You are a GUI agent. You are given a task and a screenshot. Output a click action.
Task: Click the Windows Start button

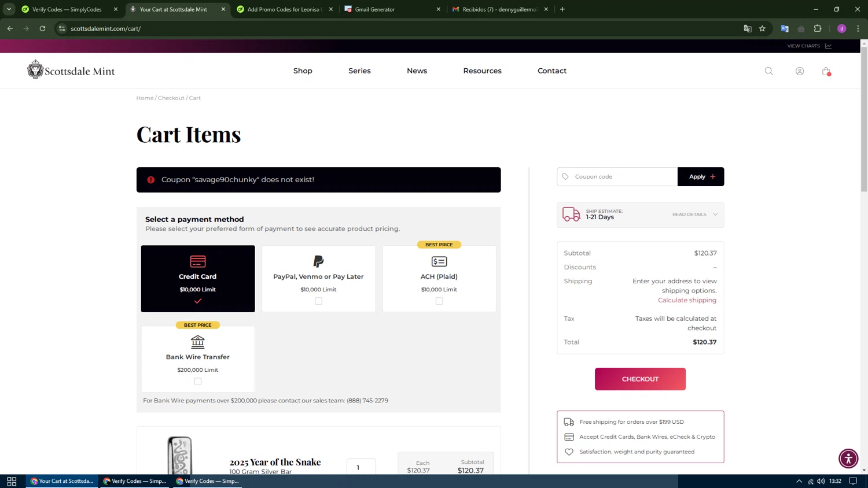(12, 481)
